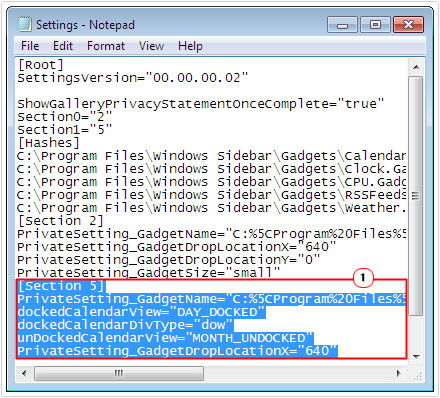This screenshot has width=440, height=398.
Task: Click the PrivateSetting_GadgetSize="small" line
Action: point(149,273)
